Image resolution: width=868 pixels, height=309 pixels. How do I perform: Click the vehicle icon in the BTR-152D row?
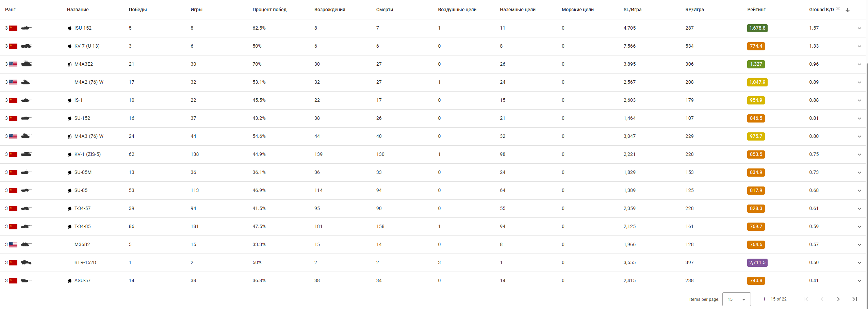click(26, 262)
